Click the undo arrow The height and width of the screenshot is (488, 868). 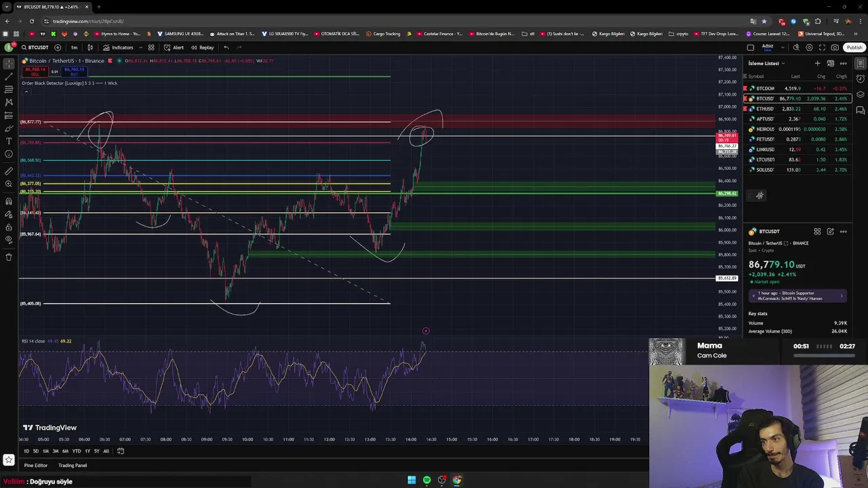click(x=226, y=47)
